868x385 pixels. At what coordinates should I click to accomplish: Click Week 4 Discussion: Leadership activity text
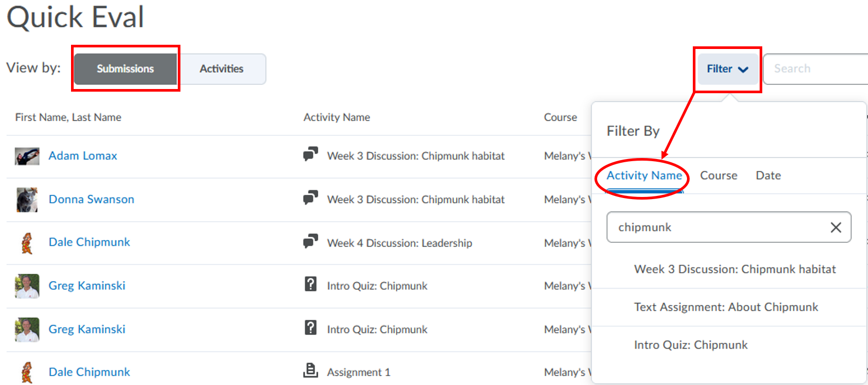point(400,243)
